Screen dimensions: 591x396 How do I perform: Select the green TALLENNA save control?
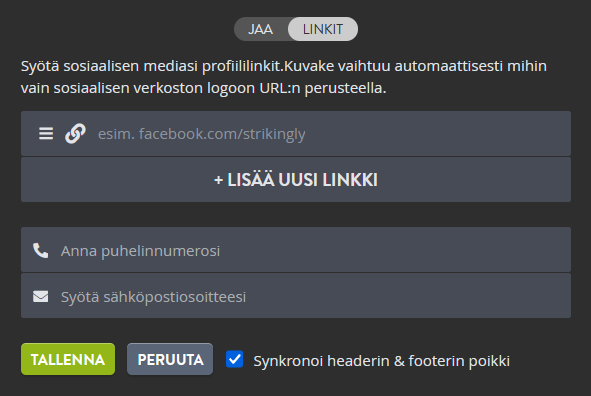(68, 359)
